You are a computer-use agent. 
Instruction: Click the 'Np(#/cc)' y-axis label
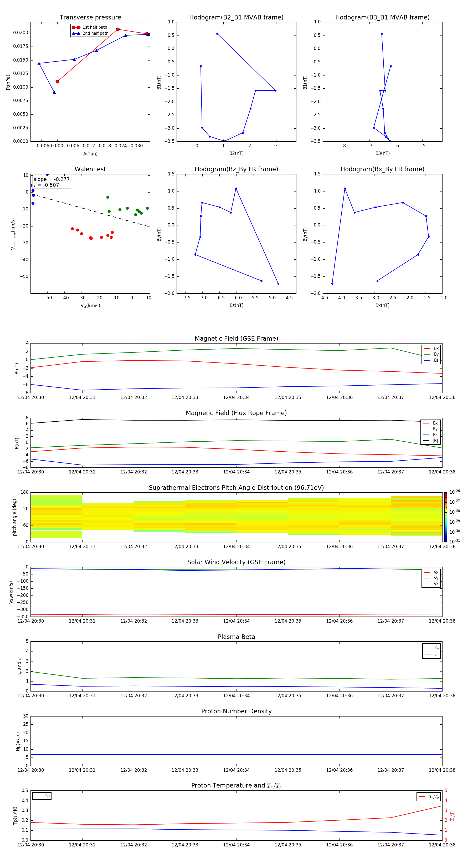point(18,741)
